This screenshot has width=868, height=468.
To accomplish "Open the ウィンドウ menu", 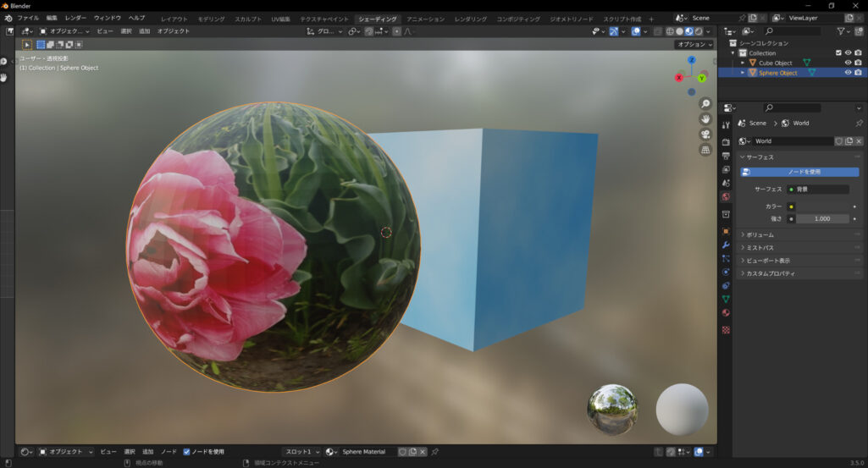I will point(107,19).
